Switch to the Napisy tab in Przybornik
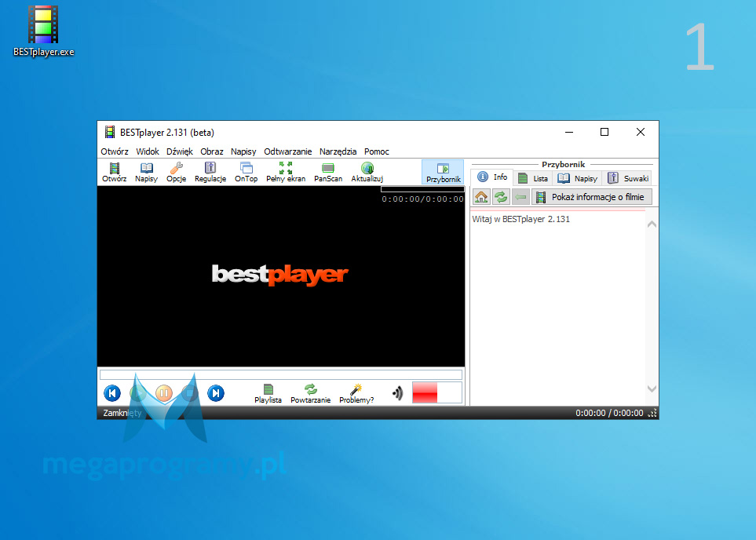Screen dimensions: 756x540 (578, 178)
